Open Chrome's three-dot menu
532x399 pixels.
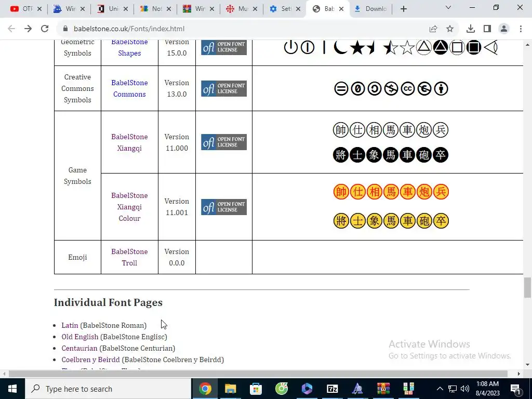click(x=521, y=29)
